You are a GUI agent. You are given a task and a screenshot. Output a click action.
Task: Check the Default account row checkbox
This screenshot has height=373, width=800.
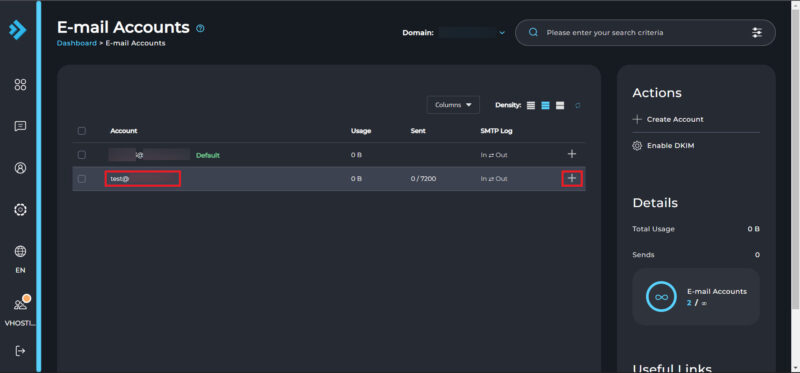click(82, 154)
